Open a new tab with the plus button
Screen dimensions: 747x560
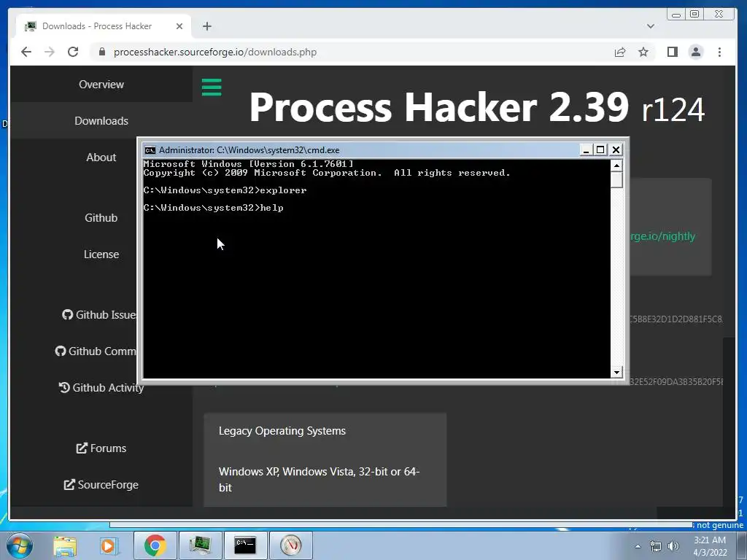point(206,26)
